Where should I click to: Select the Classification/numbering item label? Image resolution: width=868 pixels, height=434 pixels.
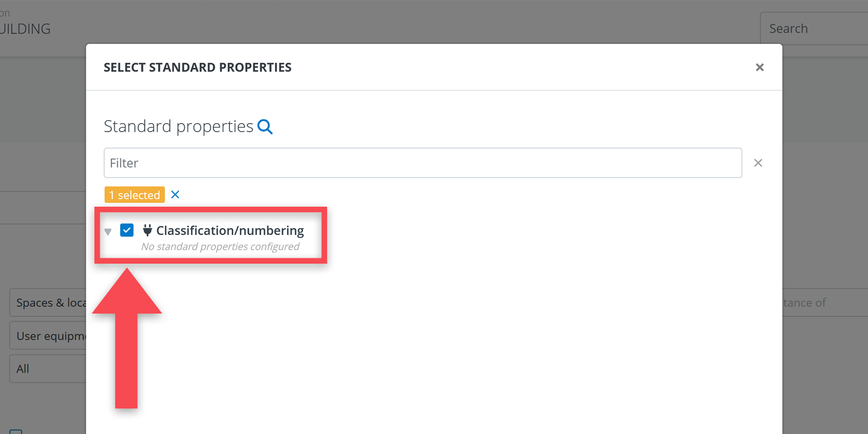pos(230,231)
